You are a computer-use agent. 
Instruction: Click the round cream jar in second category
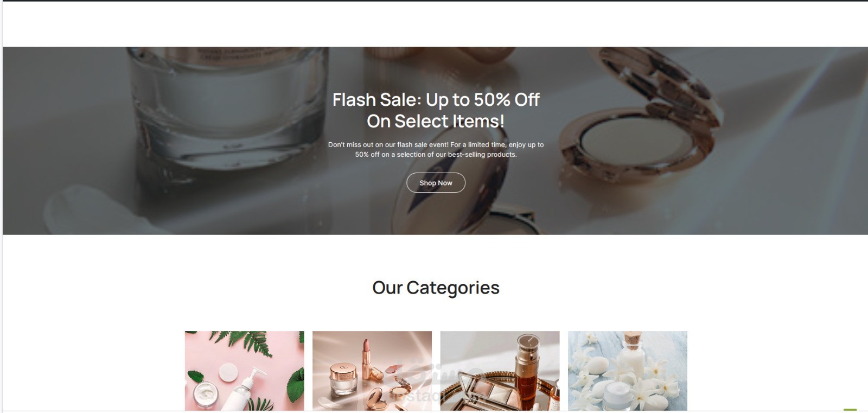(x=343, y=378)
